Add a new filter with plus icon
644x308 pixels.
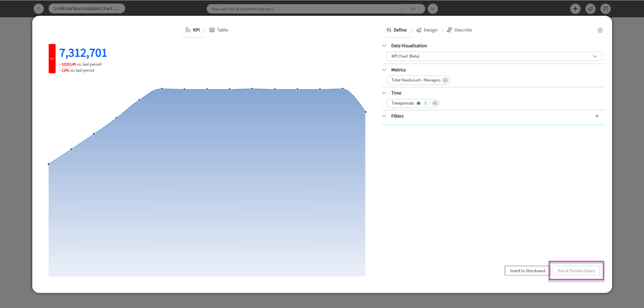click(597, 116)
